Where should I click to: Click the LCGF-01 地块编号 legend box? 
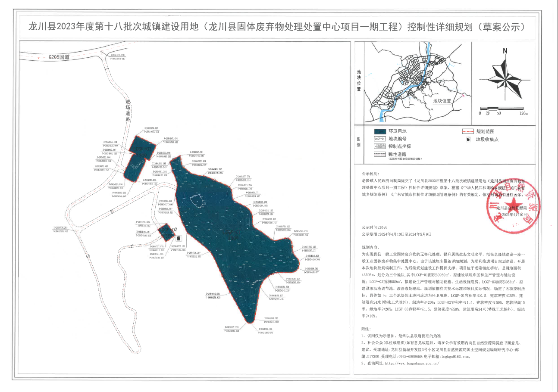click(380, 139)
